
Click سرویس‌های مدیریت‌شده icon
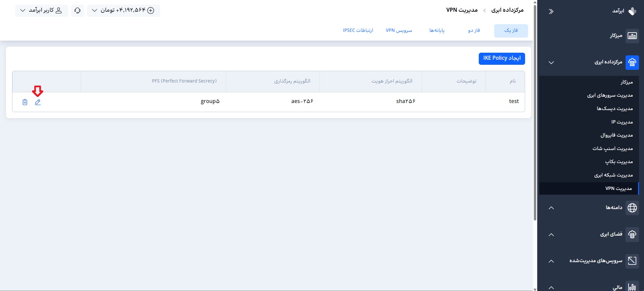pyautogui.click(x=632, y=261)
